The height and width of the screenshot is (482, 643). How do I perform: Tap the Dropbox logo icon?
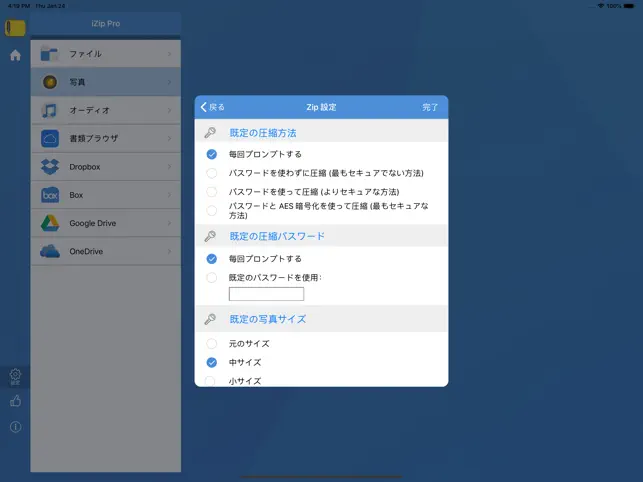click(x=50, y=167)
